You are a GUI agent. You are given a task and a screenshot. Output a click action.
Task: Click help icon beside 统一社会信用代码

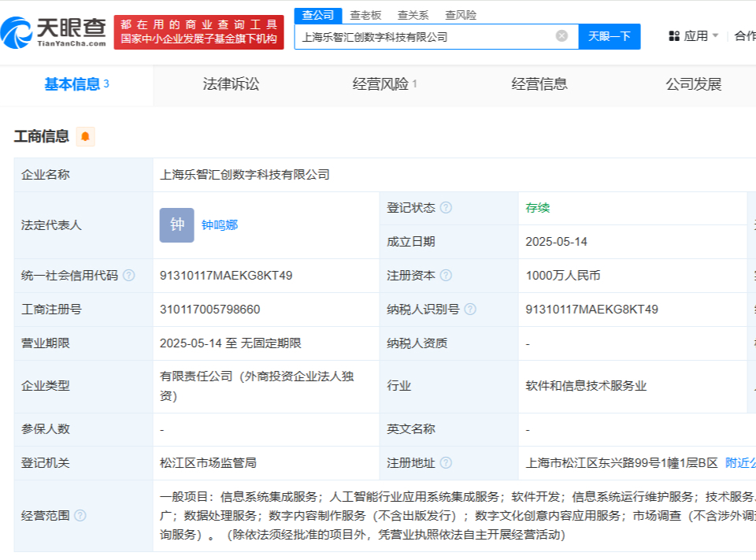129,276
